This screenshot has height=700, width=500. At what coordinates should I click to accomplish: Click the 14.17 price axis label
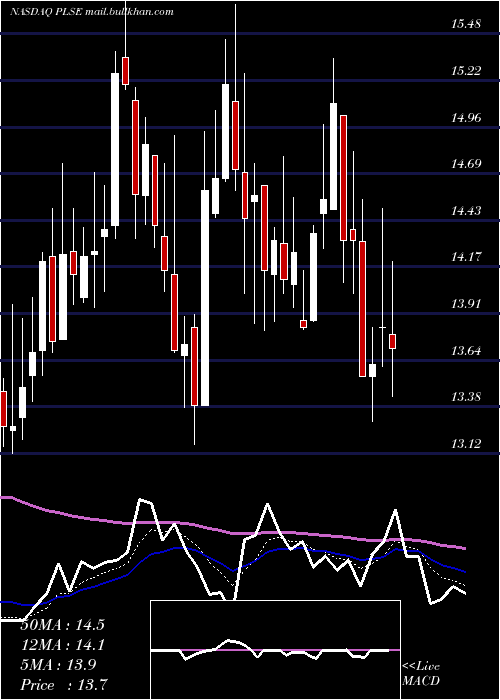coord(466,257)
